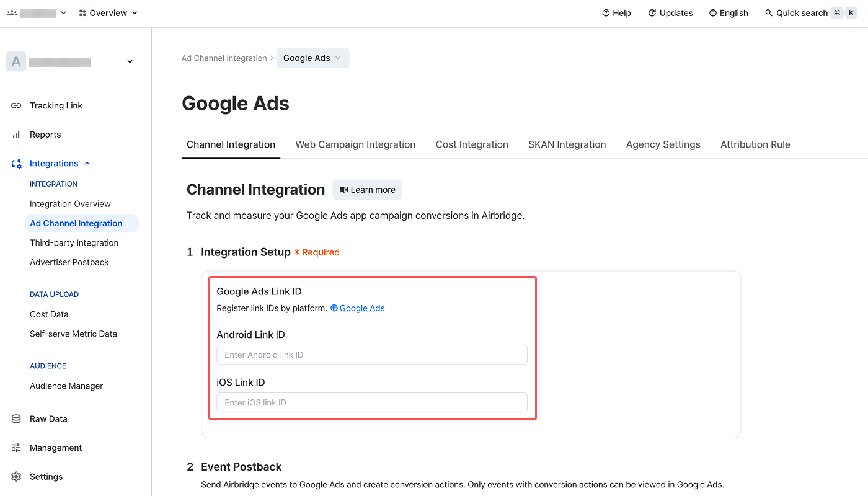Click the Learn more button
This screenshot has height=496, width=868.
368,190
